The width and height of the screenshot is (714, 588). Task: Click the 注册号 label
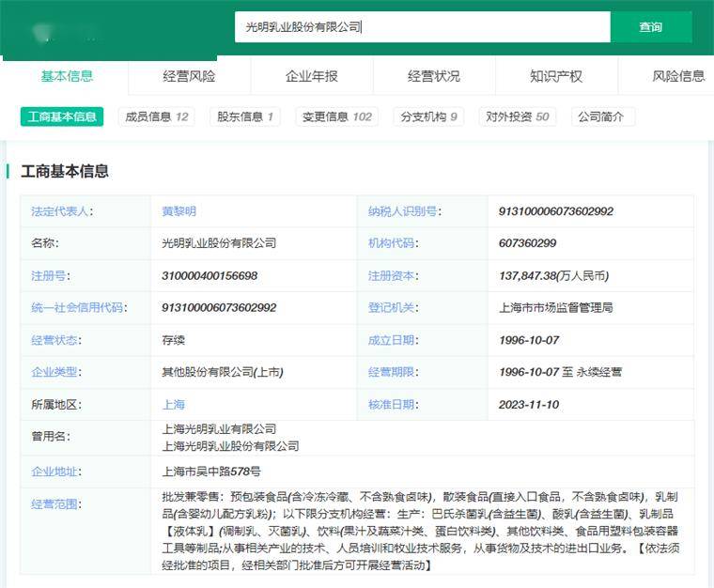coord(51,276)
